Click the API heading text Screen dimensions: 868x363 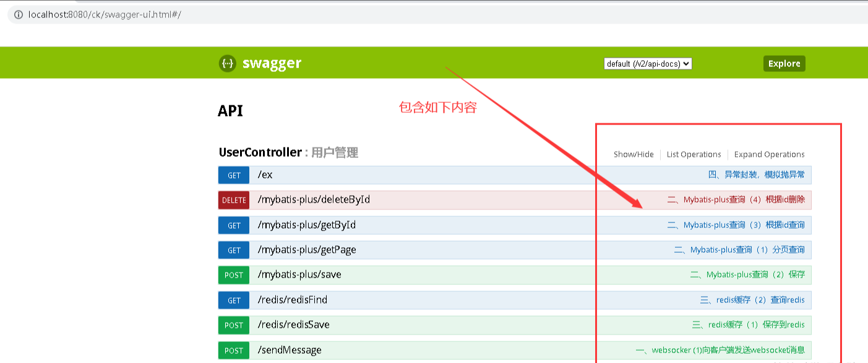point(230,111)
